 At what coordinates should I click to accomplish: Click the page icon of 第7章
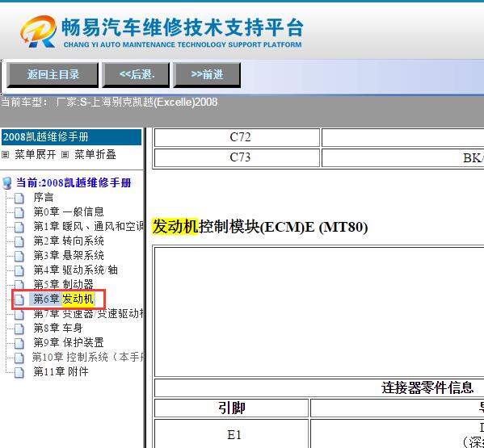point(19,314)
